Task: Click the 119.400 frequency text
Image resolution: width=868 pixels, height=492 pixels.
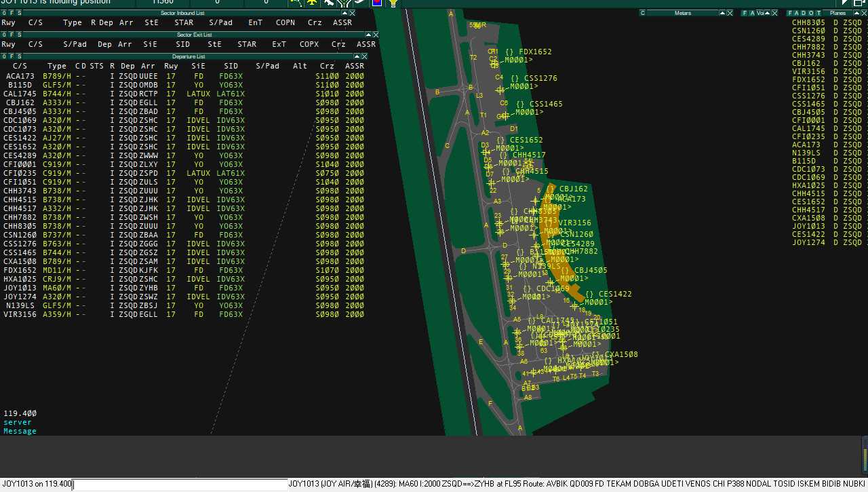Action: 20,413
